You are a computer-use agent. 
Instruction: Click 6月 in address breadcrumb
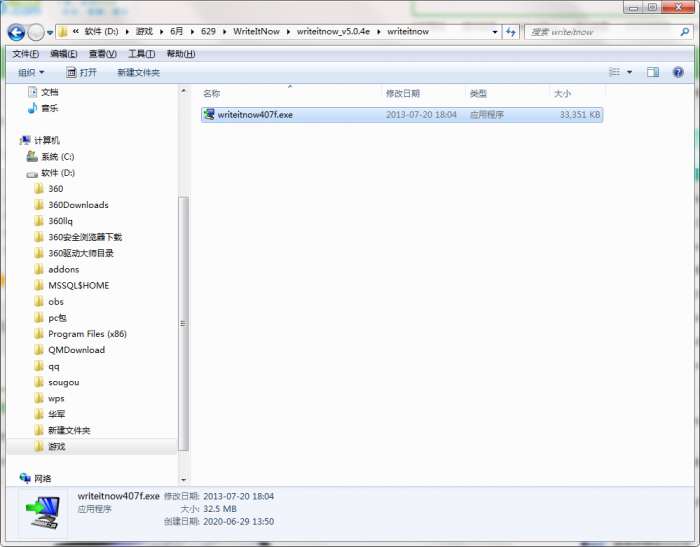pos(177,32)
